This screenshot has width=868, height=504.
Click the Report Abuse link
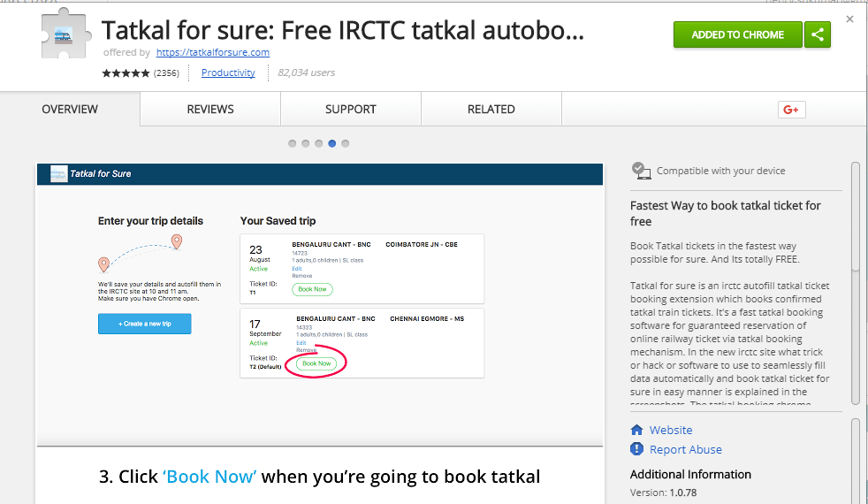pos(686,450)
